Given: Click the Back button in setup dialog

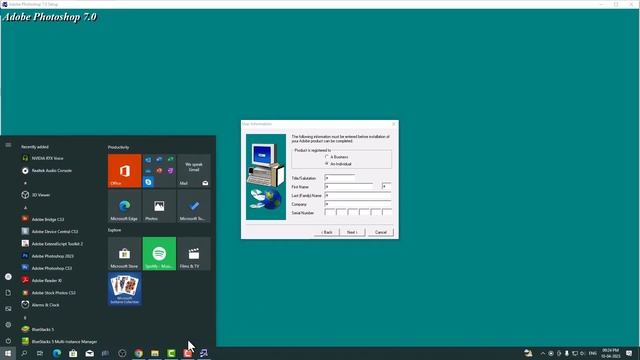Looking at the screenshot, I should coord(327,232).
